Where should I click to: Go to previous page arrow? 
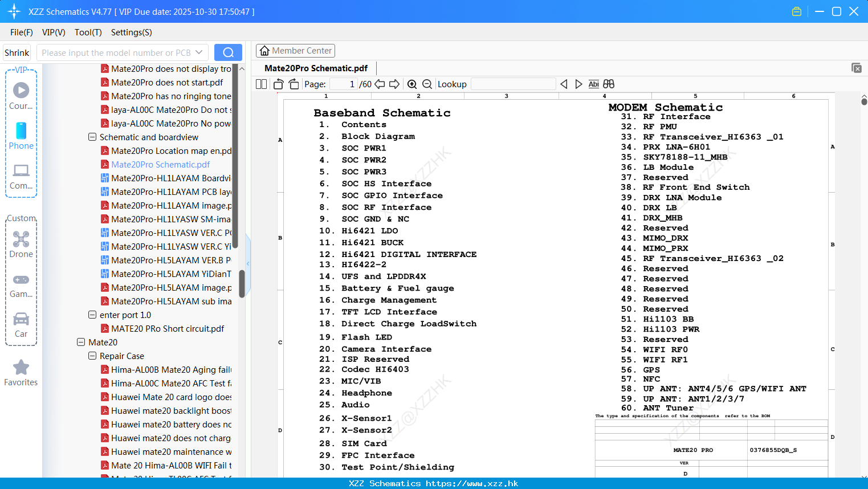380,84
